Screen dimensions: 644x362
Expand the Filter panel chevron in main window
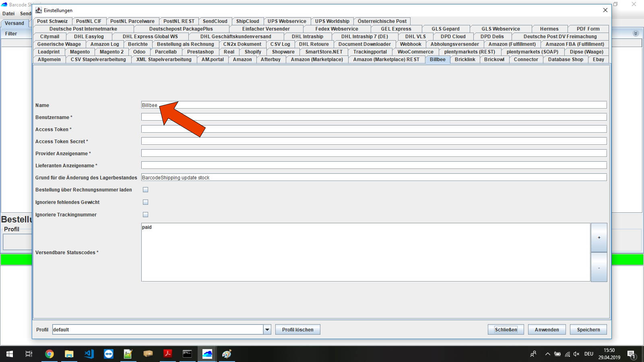tap(636, 33)
